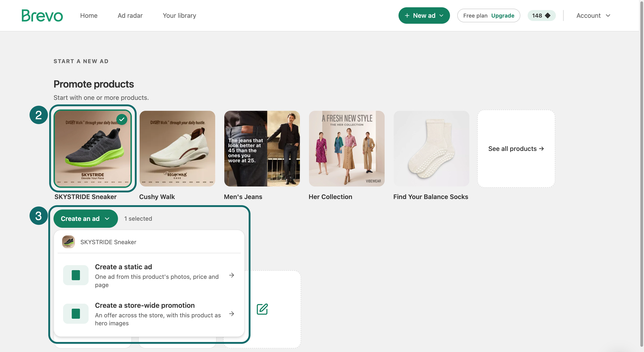The height and width of the screenshot is (352, 644).
Task: Click the Brevo logo
Action: [42, 16]
